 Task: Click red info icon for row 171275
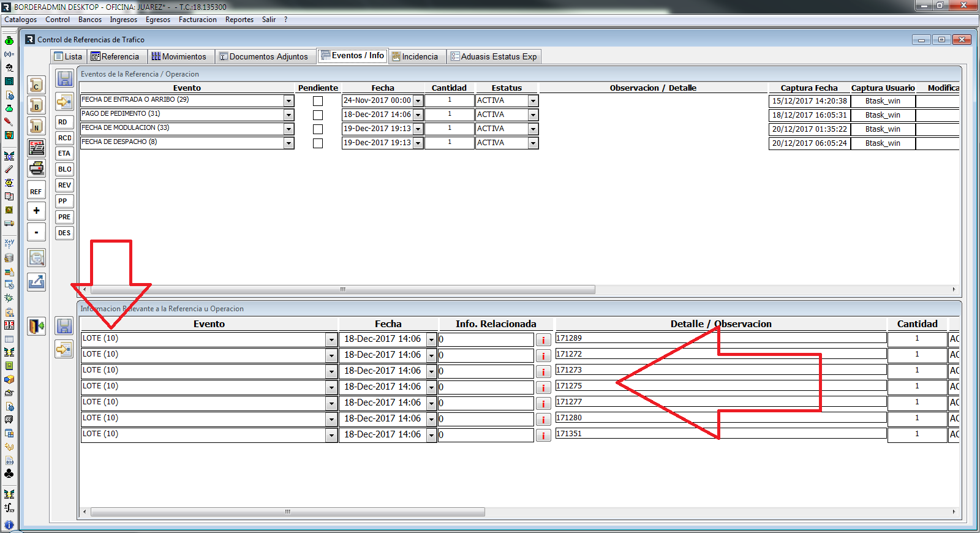pos(543,388)
